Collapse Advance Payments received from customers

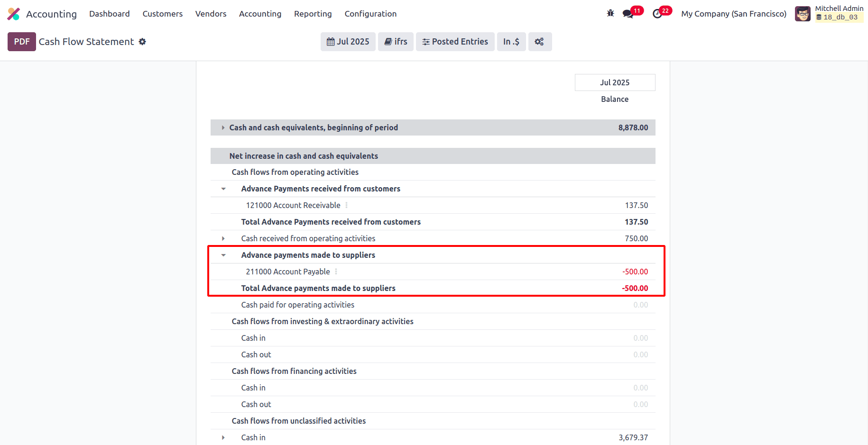[223, 189]
